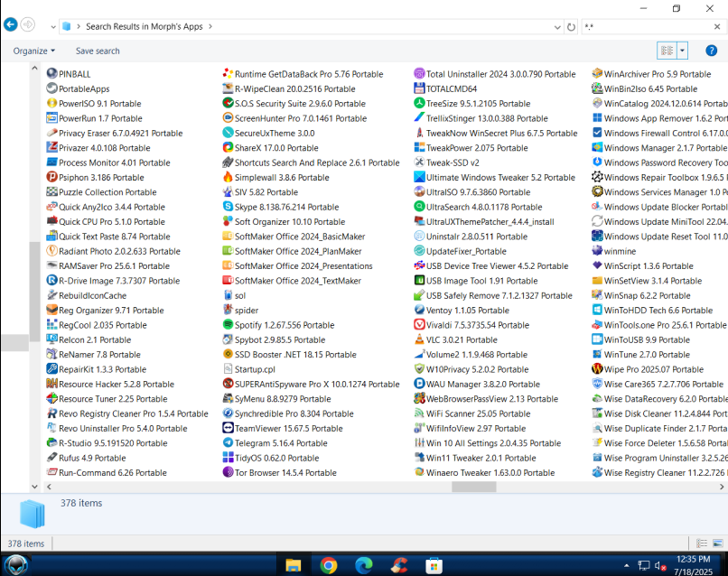The height and width of the screenshot is (576, 728).
Task: Click the TeamViewer 15.67.5 Portable icon
Action: tap(228, 428)
